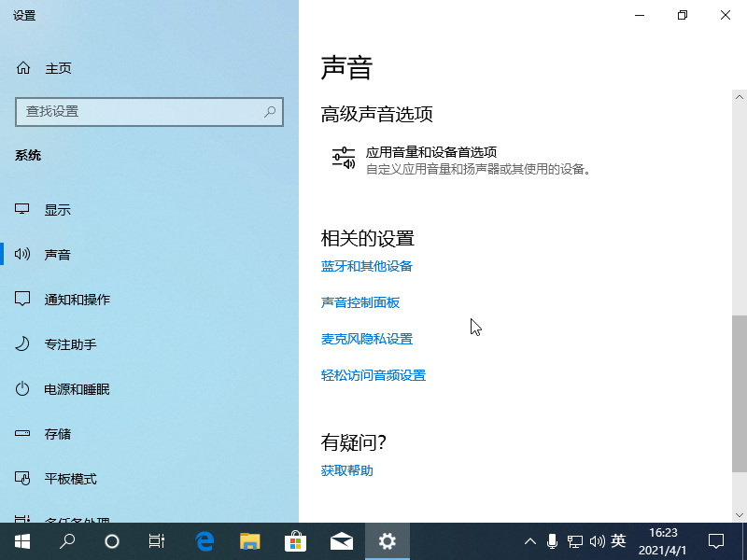Open Task View from the taskbar
Screen dimensions: 747x560
[x=157, y=541]
